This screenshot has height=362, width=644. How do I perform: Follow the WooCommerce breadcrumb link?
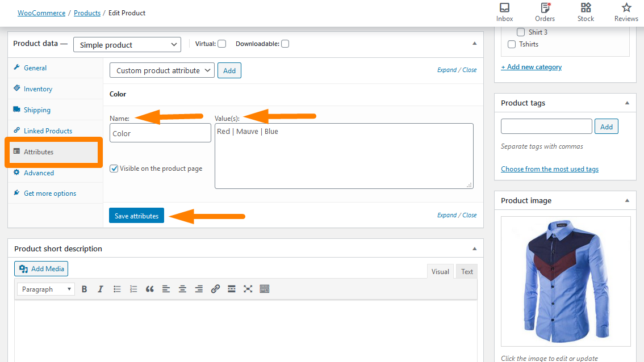41,13
